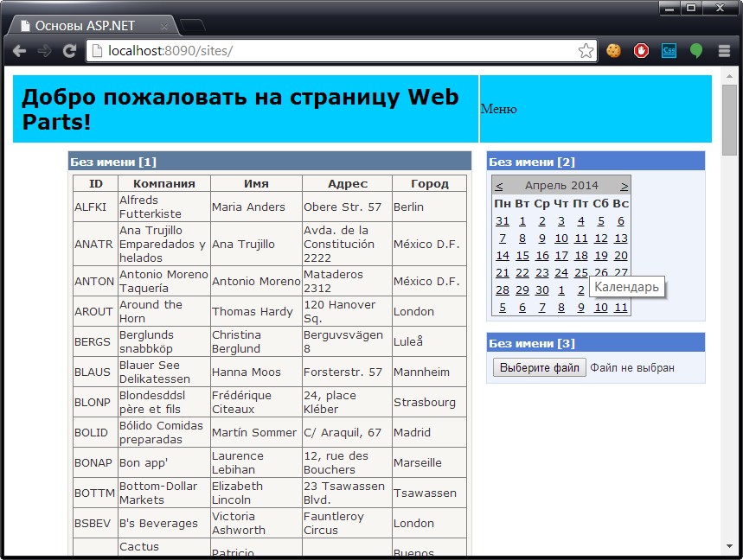This screenshot has height=560, width=743.
Task: Click the Город column header
Action: click(429, 184)
